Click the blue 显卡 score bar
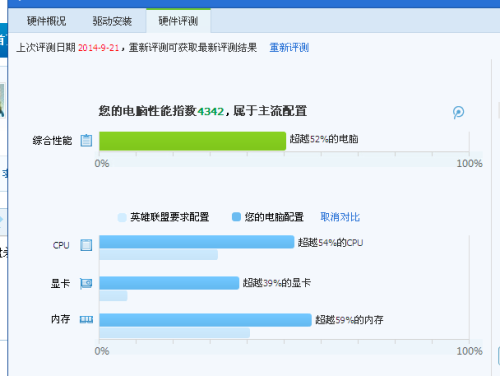The height and width of the screenshot is (376, 500). 169,283
